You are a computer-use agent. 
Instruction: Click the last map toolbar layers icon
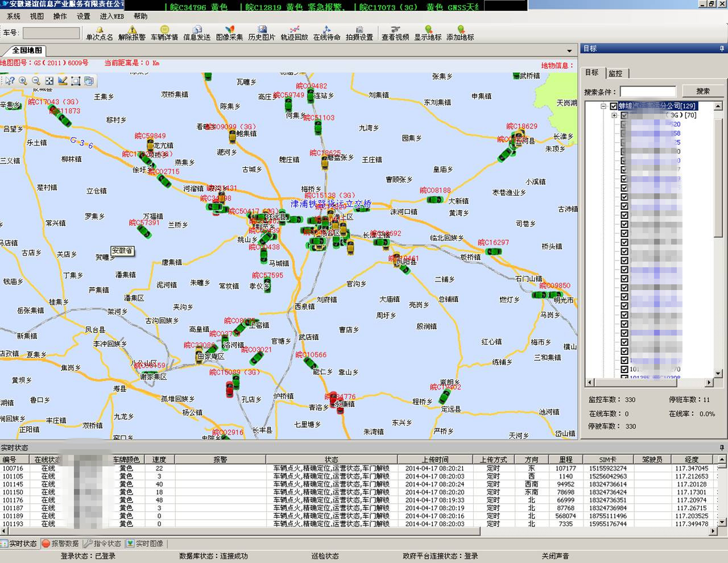click(x=89, y=81)
